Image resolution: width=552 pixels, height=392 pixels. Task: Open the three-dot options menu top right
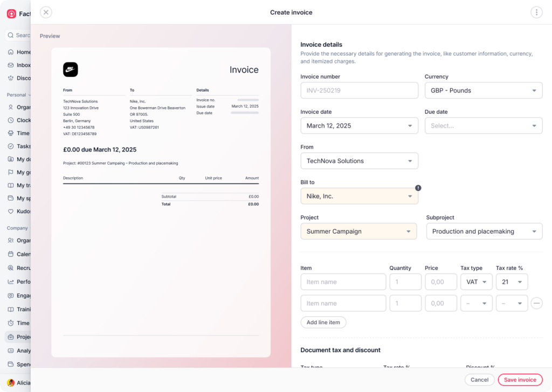click(536, 12)
